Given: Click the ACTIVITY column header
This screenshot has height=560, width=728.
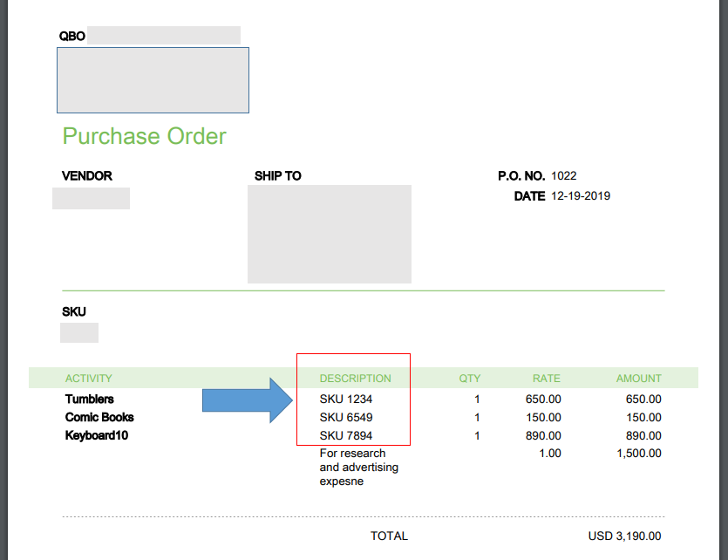Looking at the screenshot, I should tap(89, 379).
